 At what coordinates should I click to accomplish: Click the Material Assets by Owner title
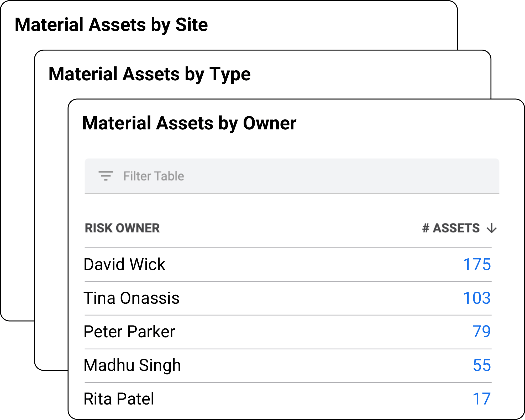coord(189,123)
